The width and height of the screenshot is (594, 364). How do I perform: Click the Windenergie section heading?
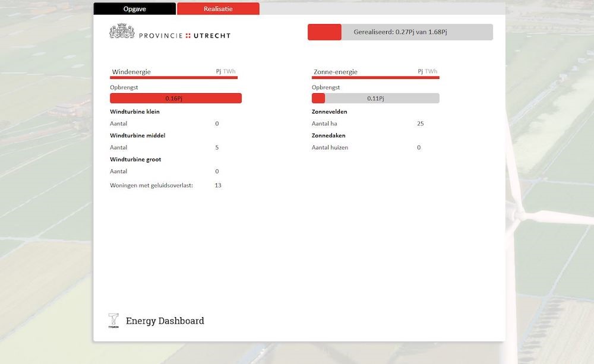pos(131,72)
